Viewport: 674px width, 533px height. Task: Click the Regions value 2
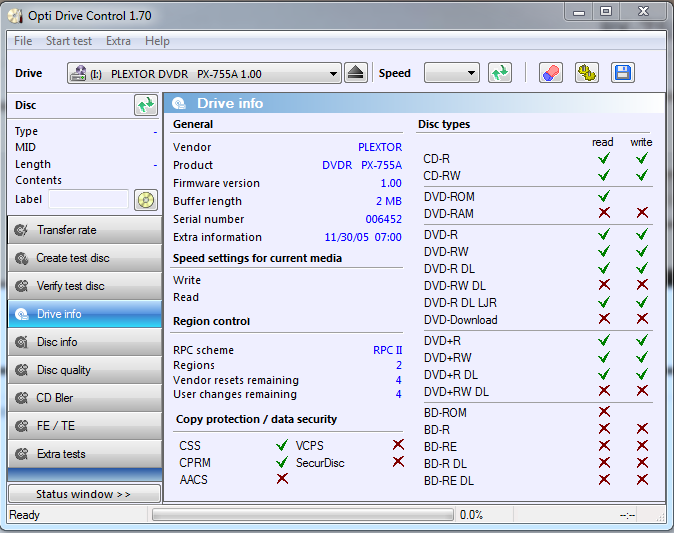399,365
